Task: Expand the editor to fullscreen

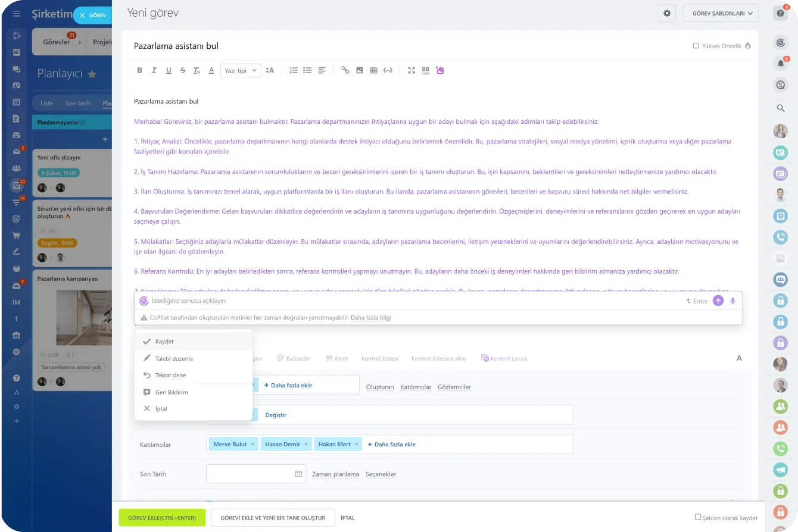Action: click(411, 70)
